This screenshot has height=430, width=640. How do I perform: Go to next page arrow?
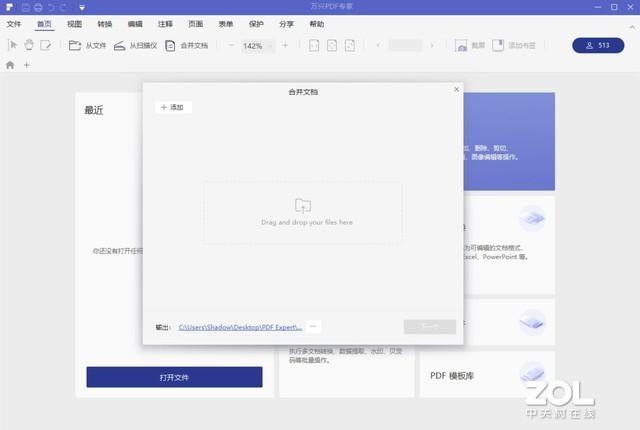click(x=432, y=45)
